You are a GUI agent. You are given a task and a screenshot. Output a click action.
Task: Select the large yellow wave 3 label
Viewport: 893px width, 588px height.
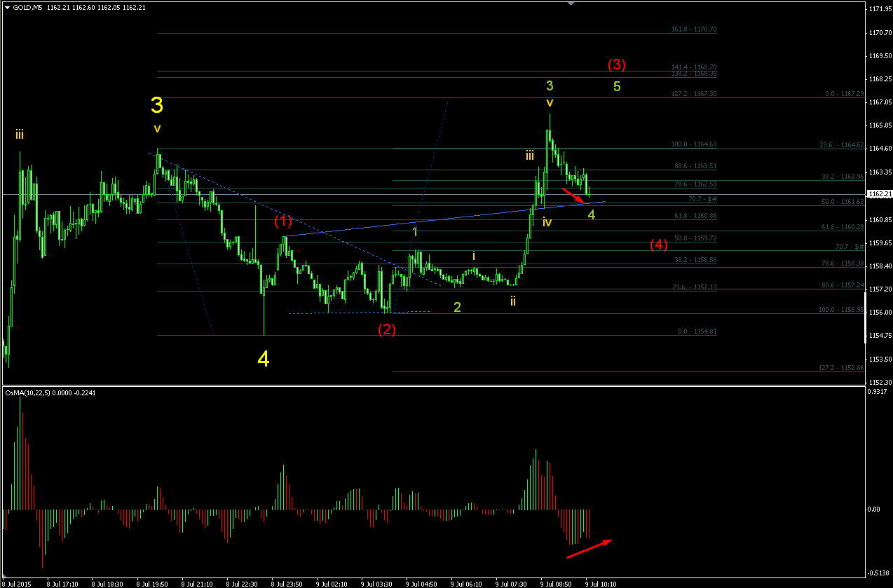pos(157,106)
